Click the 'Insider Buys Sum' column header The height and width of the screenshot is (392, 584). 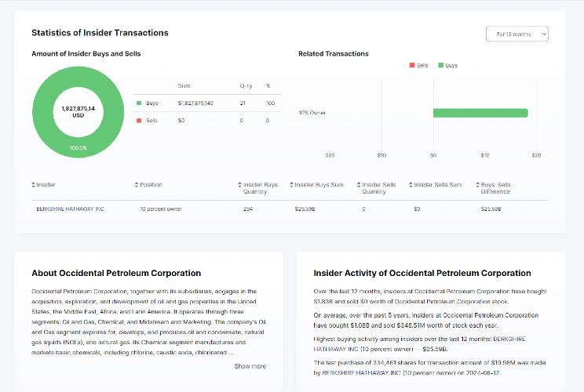coord(319,185)
